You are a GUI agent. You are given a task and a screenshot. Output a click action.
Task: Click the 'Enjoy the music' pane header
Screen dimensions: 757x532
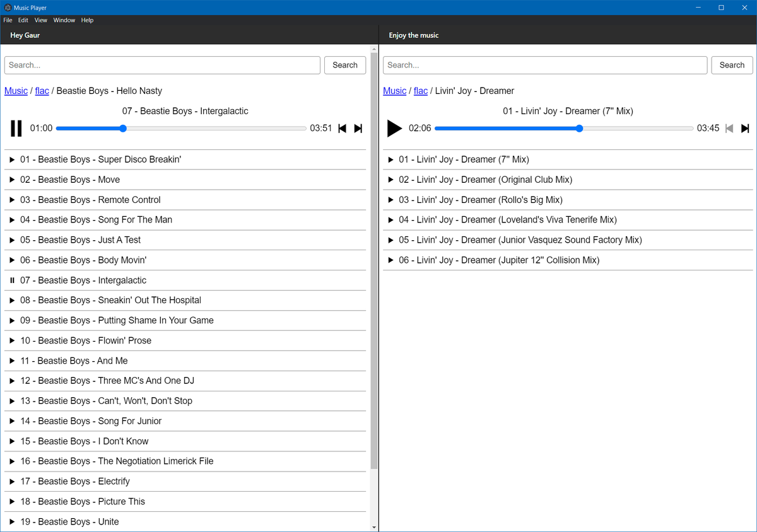(414, 35)
